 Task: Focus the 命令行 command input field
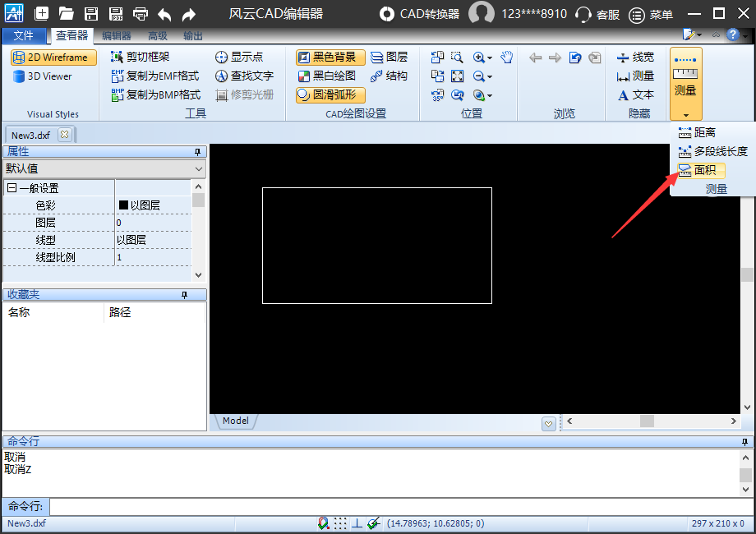tap(401, 507)
